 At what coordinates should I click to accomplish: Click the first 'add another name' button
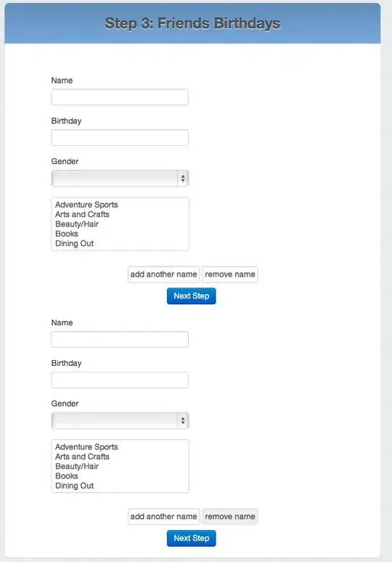tap(164, 274)
